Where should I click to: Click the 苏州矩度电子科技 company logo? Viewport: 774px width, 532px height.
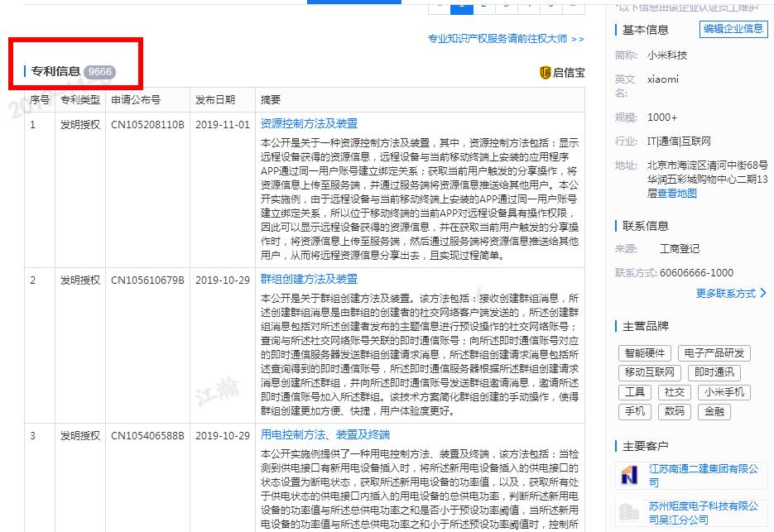point(629,511)
